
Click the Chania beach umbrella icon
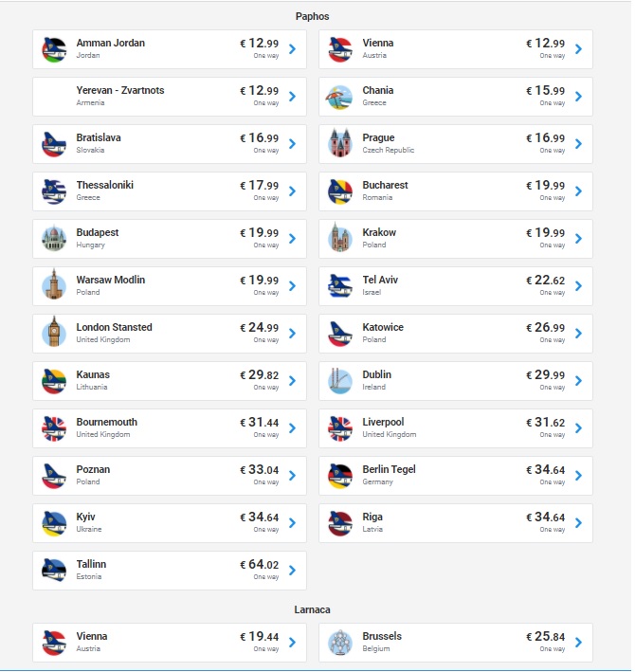[340, 97]
